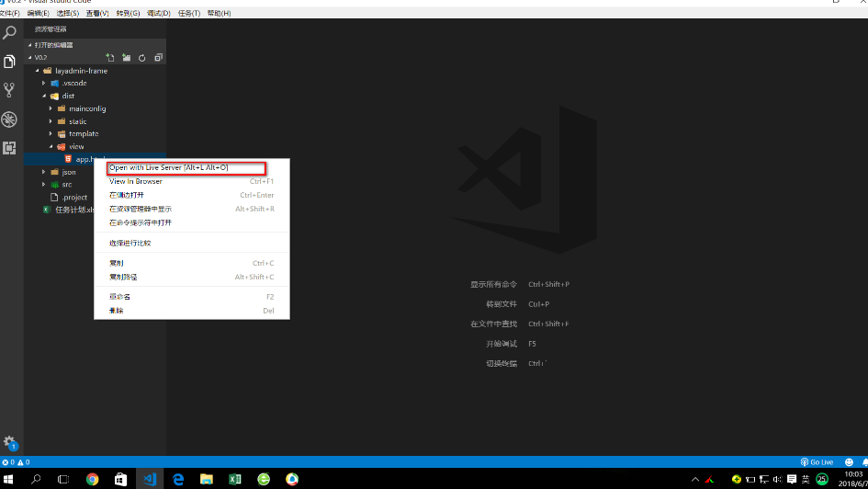Expand the src folder
Screen dimensions: 868x489
pos(67,185)
